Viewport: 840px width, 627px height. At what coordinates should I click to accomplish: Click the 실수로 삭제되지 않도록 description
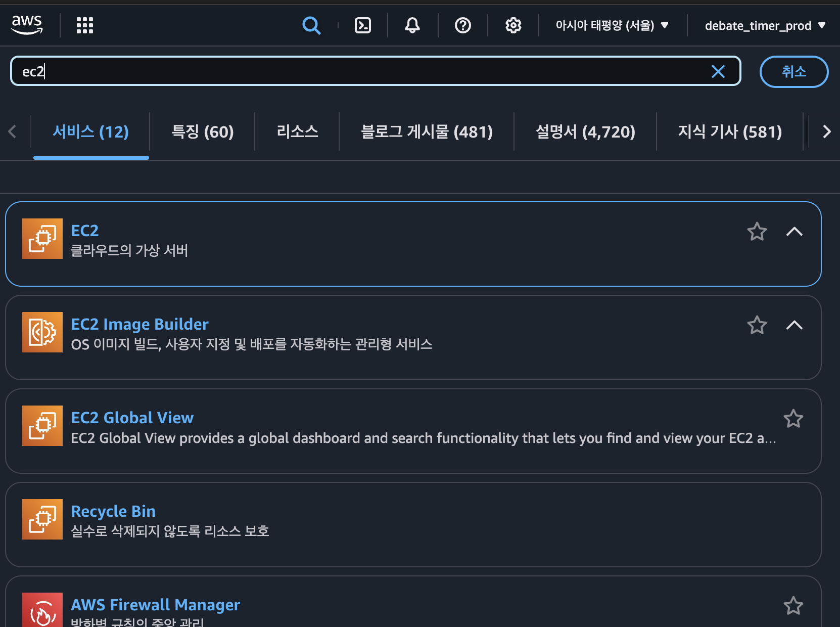coord(170,531)
